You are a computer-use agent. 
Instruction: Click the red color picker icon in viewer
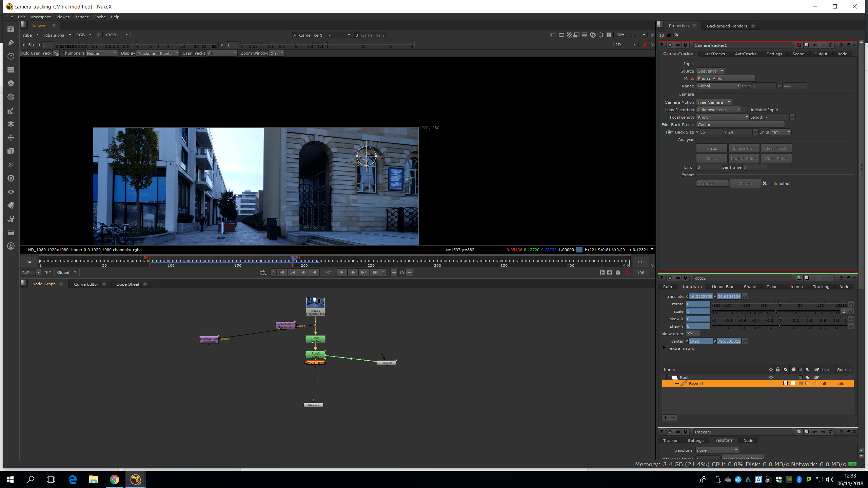tap(645, 45)
